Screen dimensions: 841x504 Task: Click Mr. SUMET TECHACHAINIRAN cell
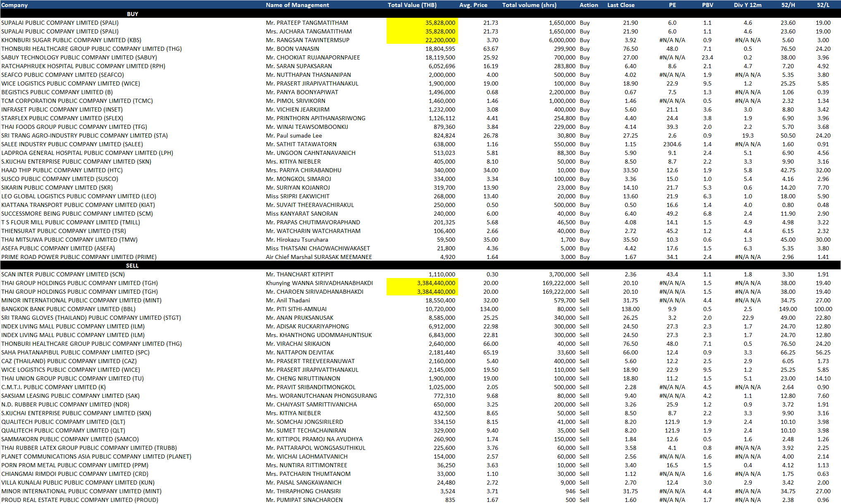click(306, 430)
